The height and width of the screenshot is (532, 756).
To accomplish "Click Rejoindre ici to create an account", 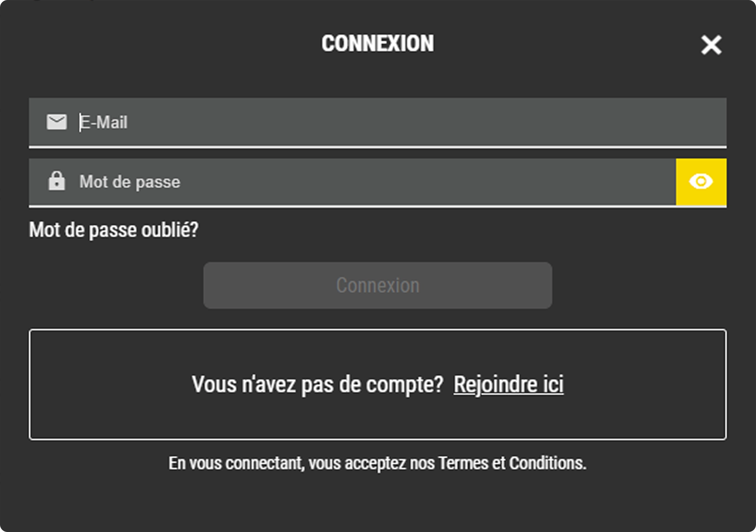I will (508, 384).
